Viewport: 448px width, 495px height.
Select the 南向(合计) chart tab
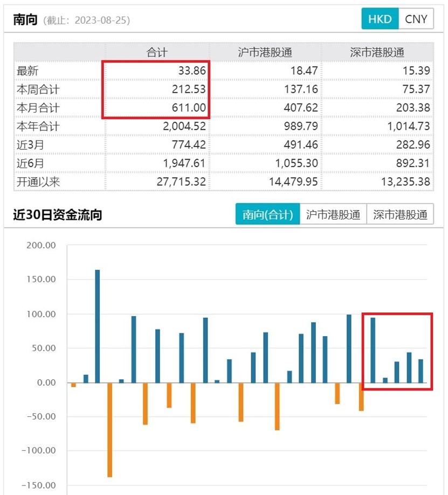[267, 214]
